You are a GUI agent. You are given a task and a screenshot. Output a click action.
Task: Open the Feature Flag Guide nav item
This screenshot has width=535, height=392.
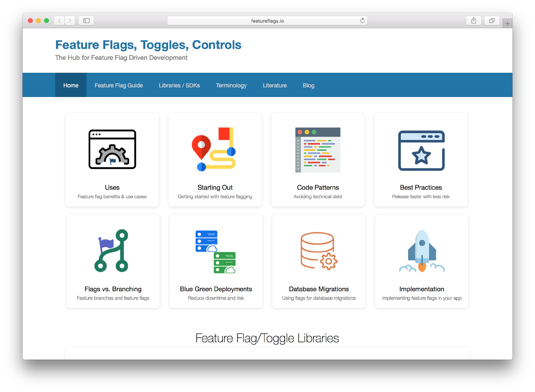point(119,85)
